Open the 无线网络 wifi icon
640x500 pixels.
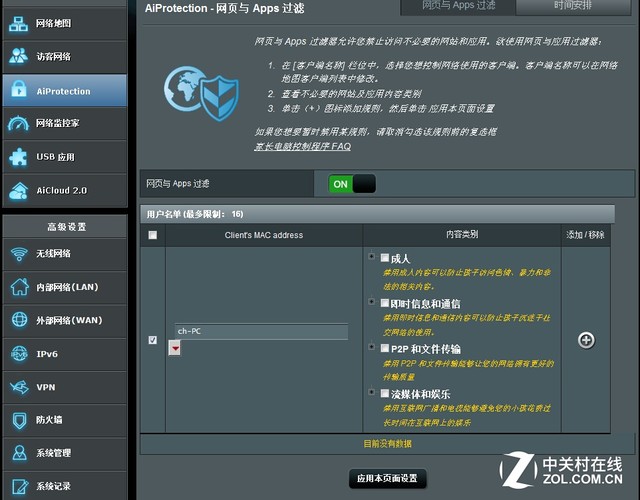coord(19,254)
